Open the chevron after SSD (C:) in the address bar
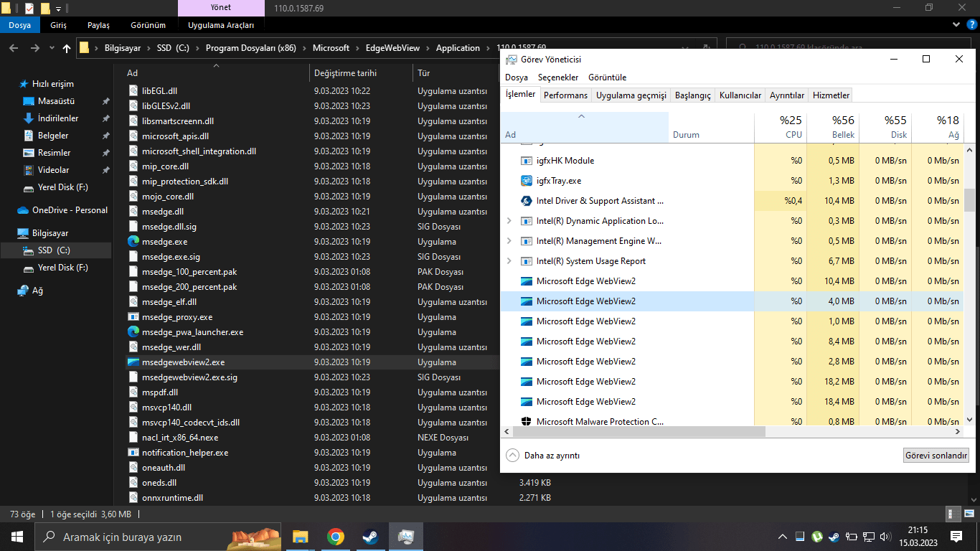Screen dimensions: 980x551 coord(197,48)
